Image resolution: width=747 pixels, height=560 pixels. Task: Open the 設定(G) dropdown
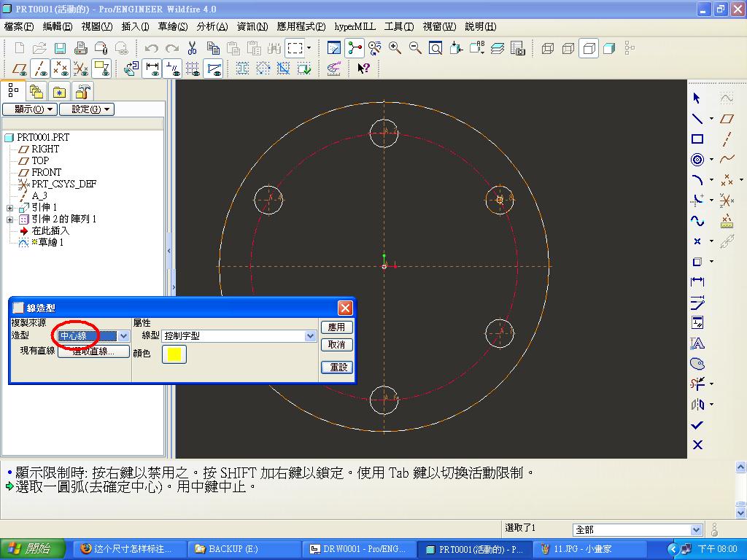point(87,109)
